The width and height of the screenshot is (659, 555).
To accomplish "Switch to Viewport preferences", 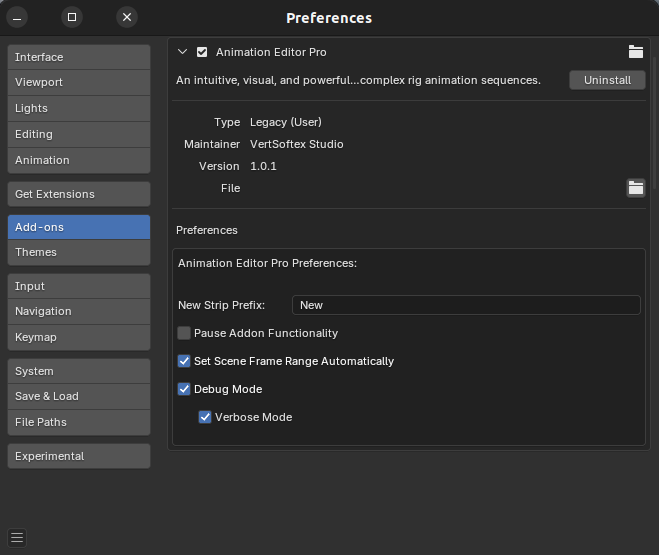I will pos(79,82).
